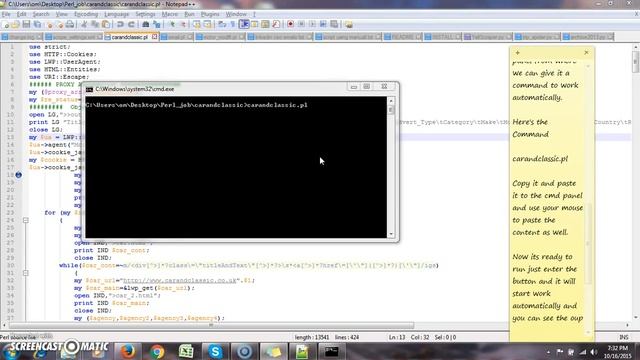Switch to the cmd window taskbar button
Image resolution: width=640 pixels, height=360 pixels.
(x=331, y=351)
